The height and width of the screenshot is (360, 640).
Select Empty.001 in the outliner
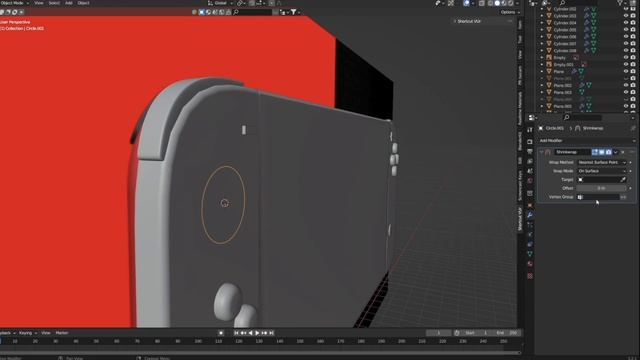tap(563, 64)
